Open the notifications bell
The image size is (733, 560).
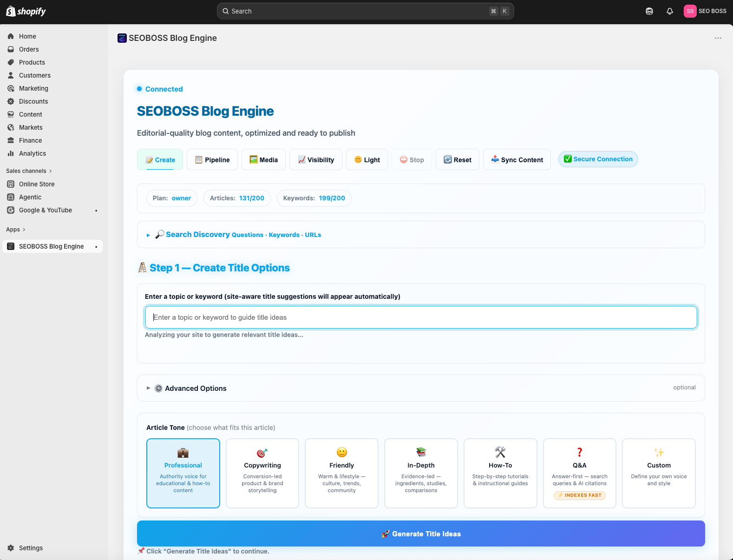coord(670,11)
